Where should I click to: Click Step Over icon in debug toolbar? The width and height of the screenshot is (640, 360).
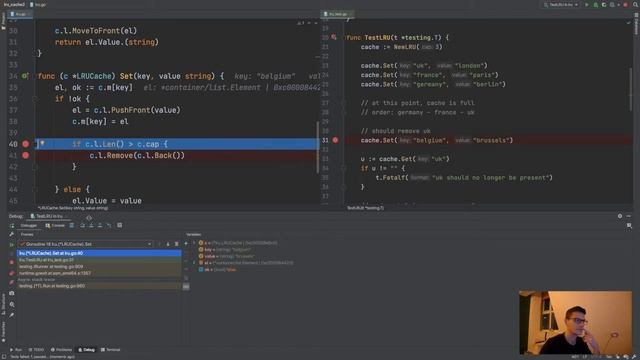coord(82,225)
